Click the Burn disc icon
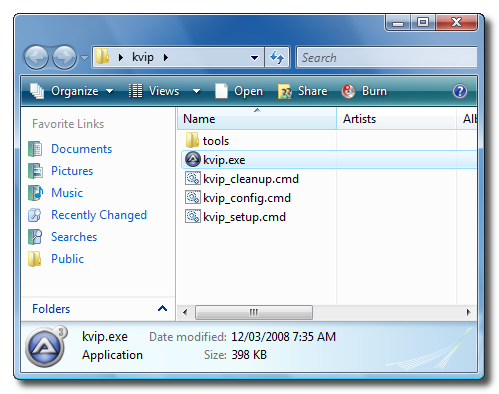 pyautogui.click(x=348, y=91)
